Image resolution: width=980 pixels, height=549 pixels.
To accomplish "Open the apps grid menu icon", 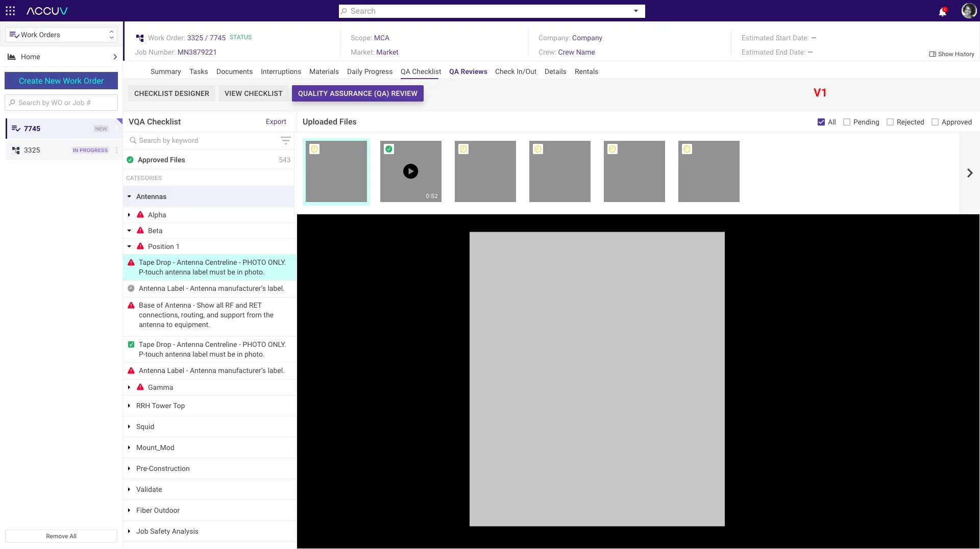I will (x=10, y=11).
